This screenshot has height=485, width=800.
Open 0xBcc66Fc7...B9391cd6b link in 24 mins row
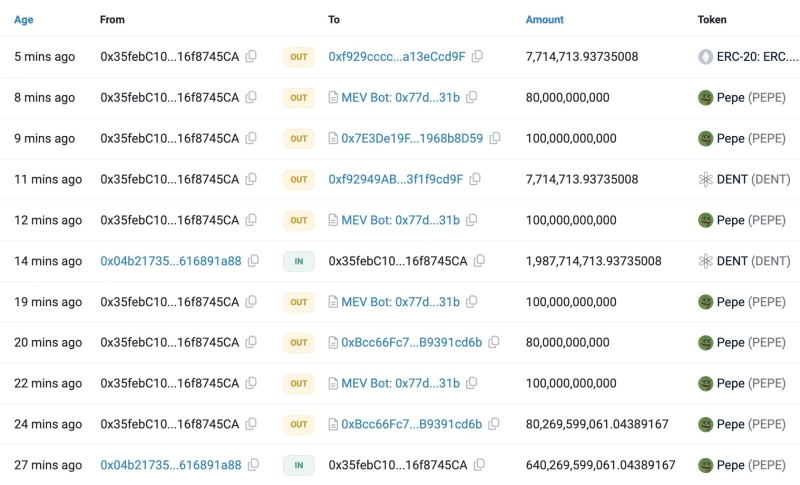[x=411, y=424]
